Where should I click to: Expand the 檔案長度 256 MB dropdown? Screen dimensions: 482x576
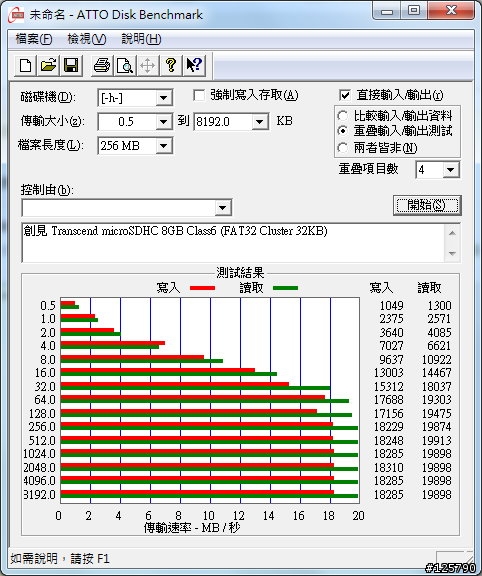(163, 146)
